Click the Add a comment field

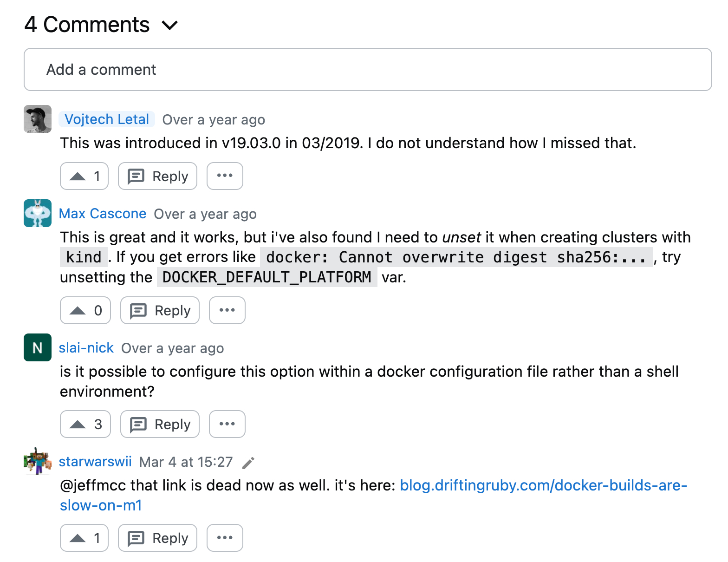367,70
